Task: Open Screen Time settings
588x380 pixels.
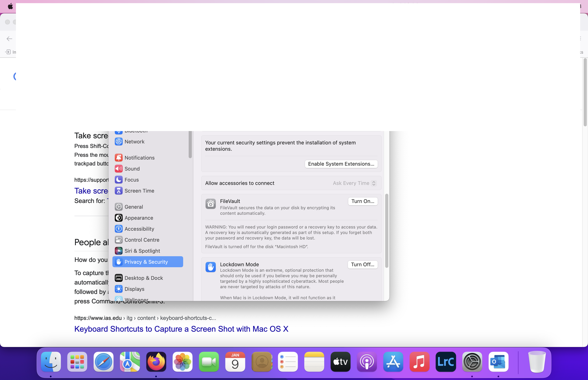Action: (x=139, y=191)
